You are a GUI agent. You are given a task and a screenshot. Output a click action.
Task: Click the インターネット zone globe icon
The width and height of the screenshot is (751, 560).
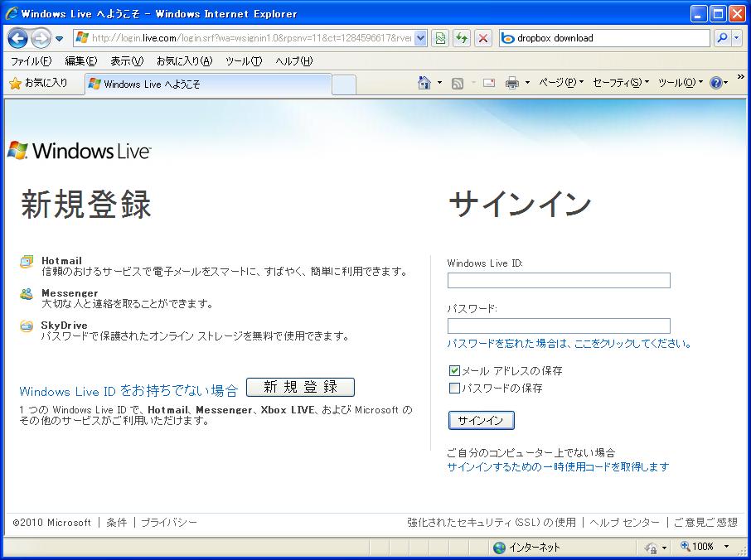[500, 547]
